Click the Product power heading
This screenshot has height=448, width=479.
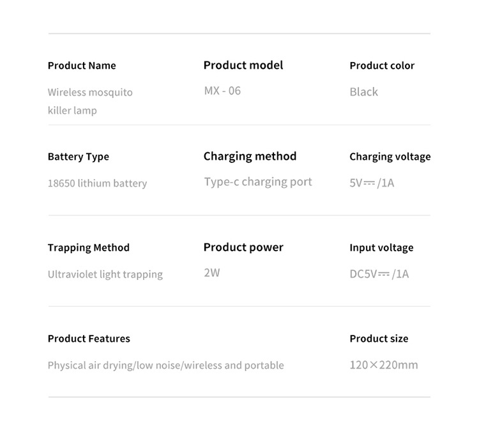(243, 247)
